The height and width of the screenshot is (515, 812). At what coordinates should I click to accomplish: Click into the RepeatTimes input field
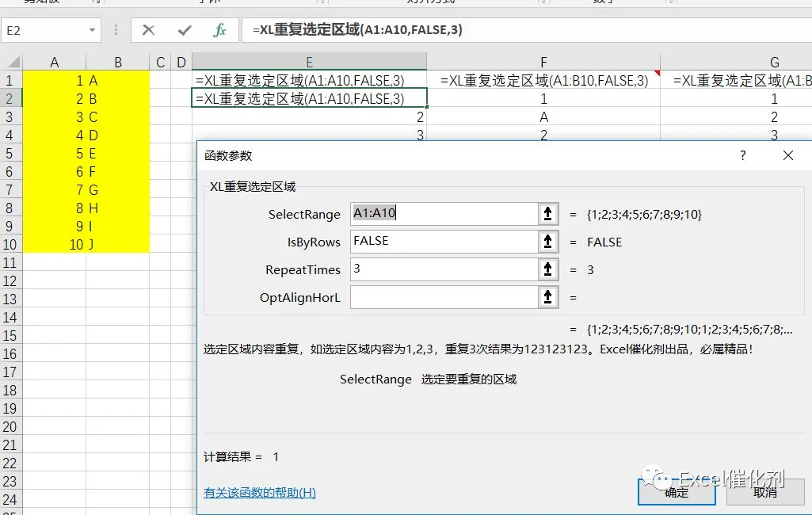point(444,269)
